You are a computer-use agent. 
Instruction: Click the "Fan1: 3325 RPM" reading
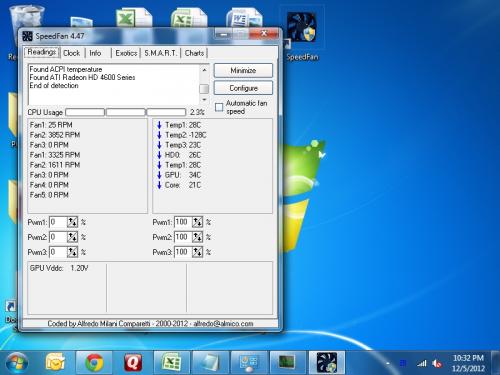point(55,155)
